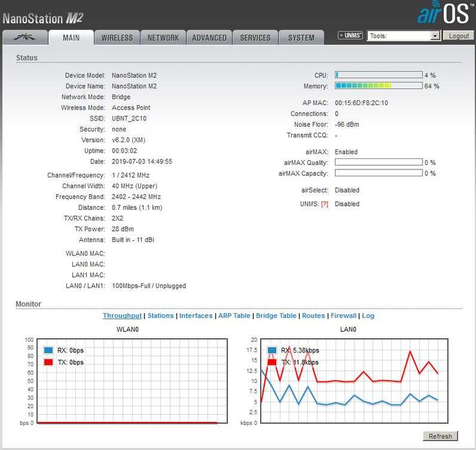This screenshot has width=476, height=450.
Task: Click the airSelect status Disabled
Action: (x=347, y=190)
